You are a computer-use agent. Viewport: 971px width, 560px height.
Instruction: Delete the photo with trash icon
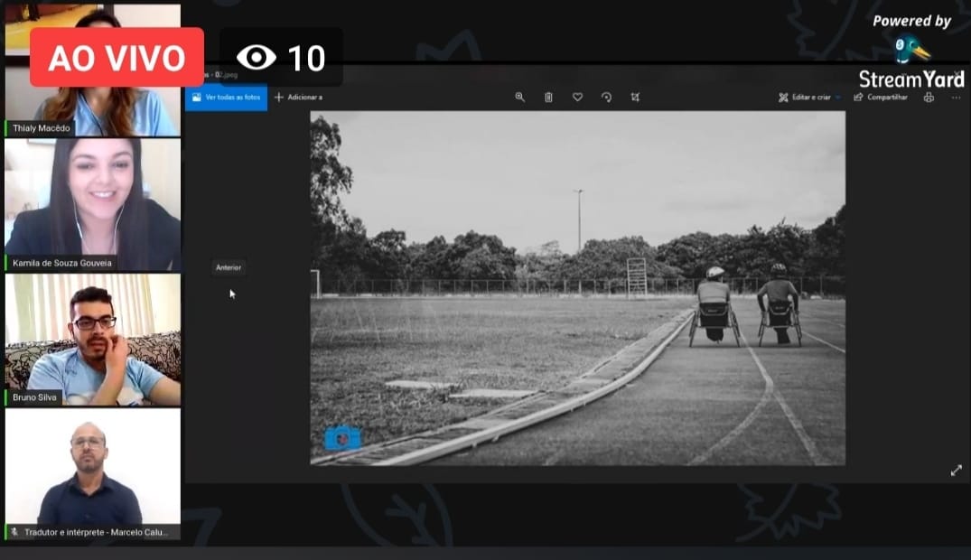pos(548,98)
